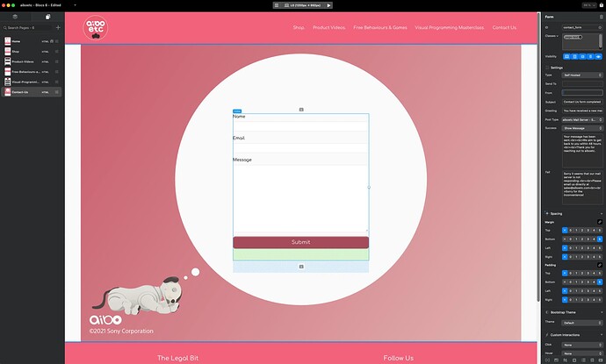Viewport: 606px width, 364px height.
Task: Toggle the eye icon visibility button
Action: coord(598,56)
